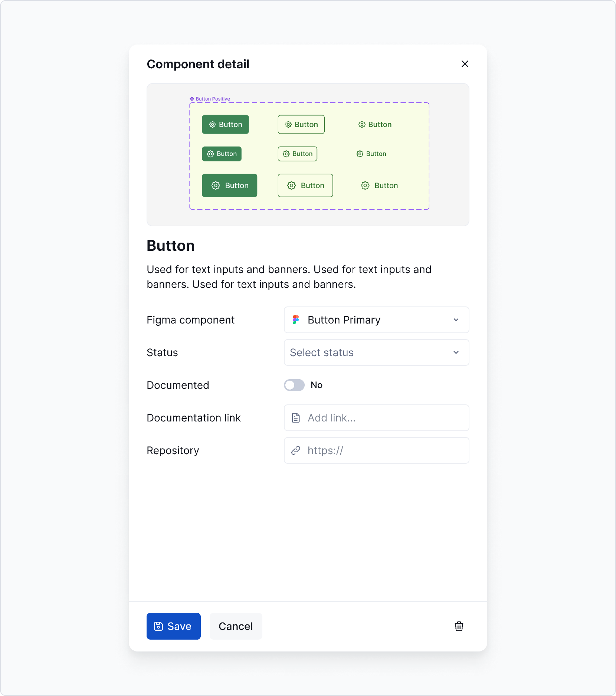
Task: Click the Figma logo in the component field
Action: (x=296, y=320)
